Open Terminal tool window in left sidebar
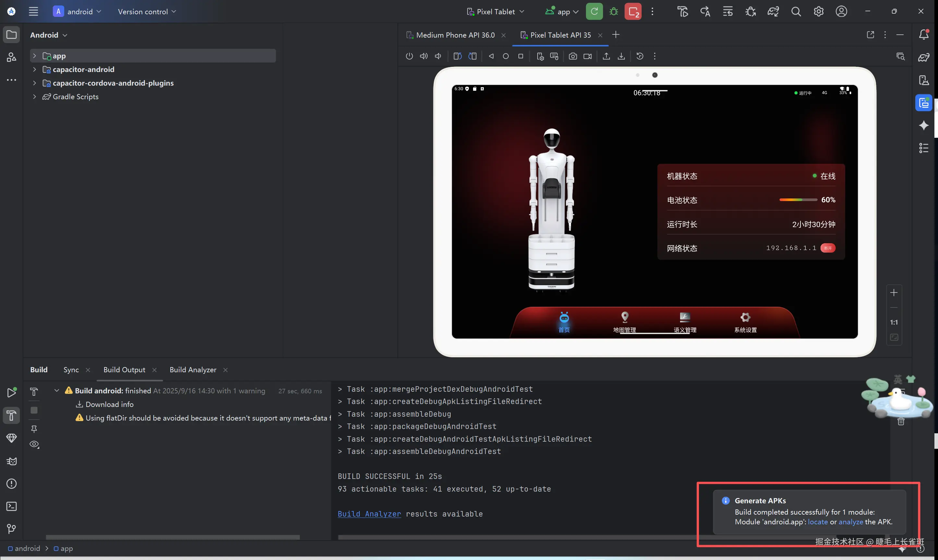 coord(11,506)
